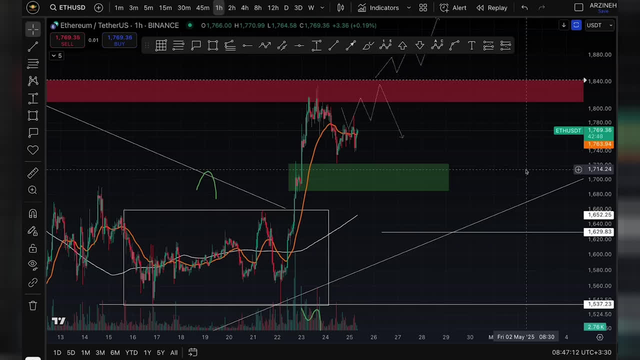Switch to the 4h timeframe
Screen dimensions: 640x360
coord(244,8)
